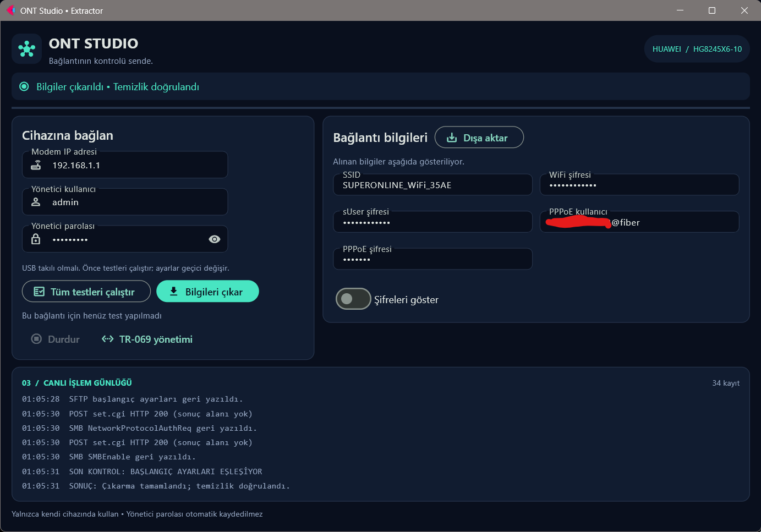Click log line 'SONUÇ: Çıkarma tamamlandı; temizlik doğrulandı.'

[179, 486]
